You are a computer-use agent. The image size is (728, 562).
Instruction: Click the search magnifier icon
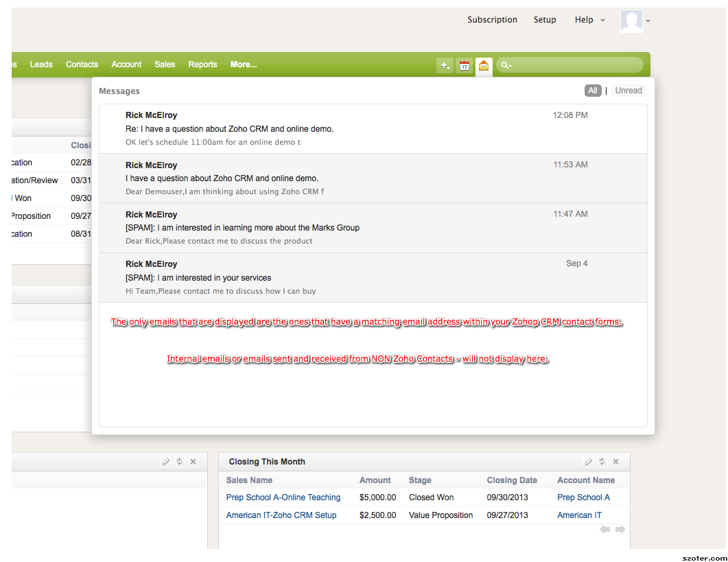coord(506,65)
